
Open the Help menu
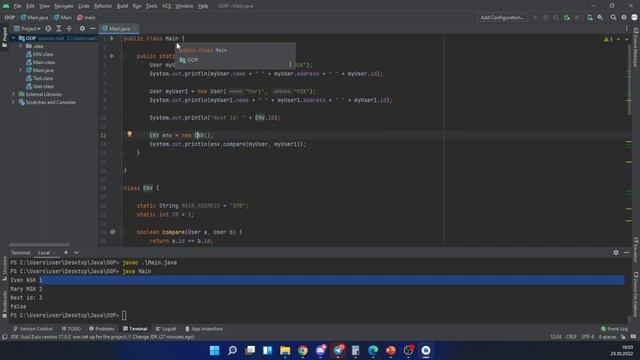coord(203,6)
